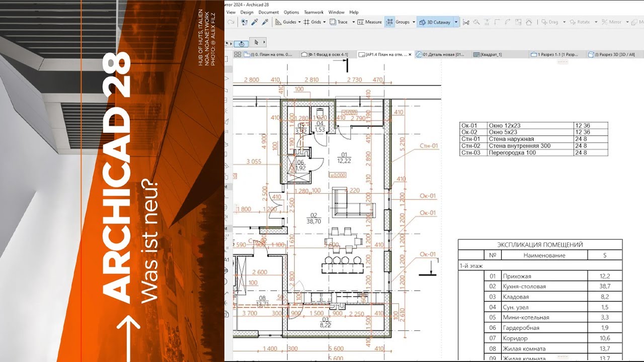Expand the Trace dropdown arrow
This screenshot has height=362, width=644.
[353, 22]
